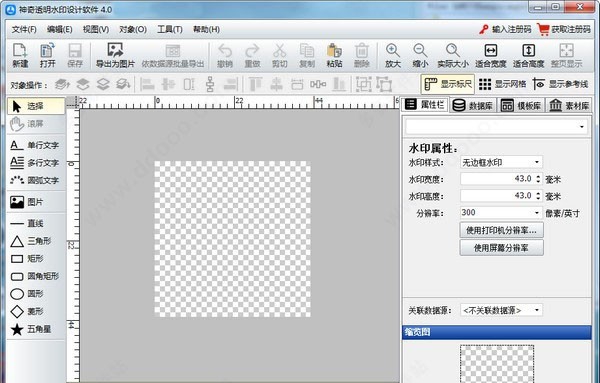Image resolution: width=600 pixels, height=383 pixels.
Task: Open the 分辨率 300 dropdown
Action: tap(537, 213)
